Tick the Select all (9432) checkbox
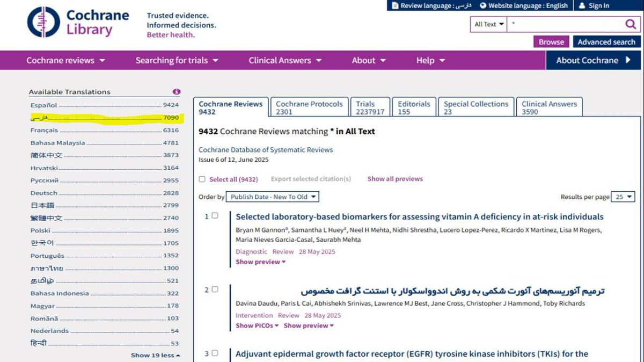Screen dimensions: 644x362 [x=202, y=179]
